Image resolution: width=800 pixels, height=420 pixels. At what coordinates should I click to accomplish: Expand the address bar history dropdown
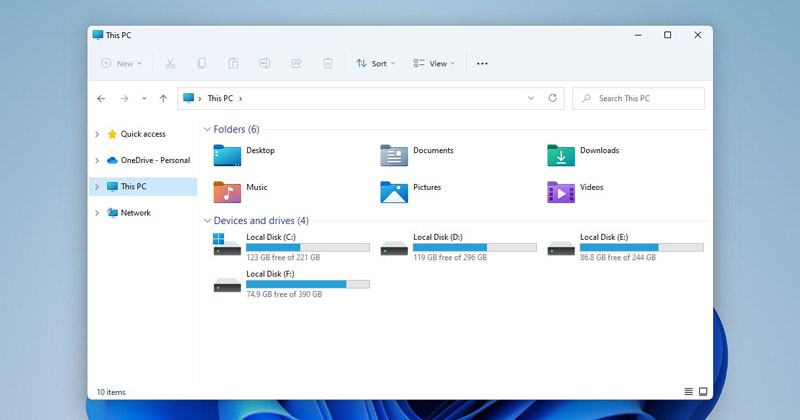(x=531, y=98)
